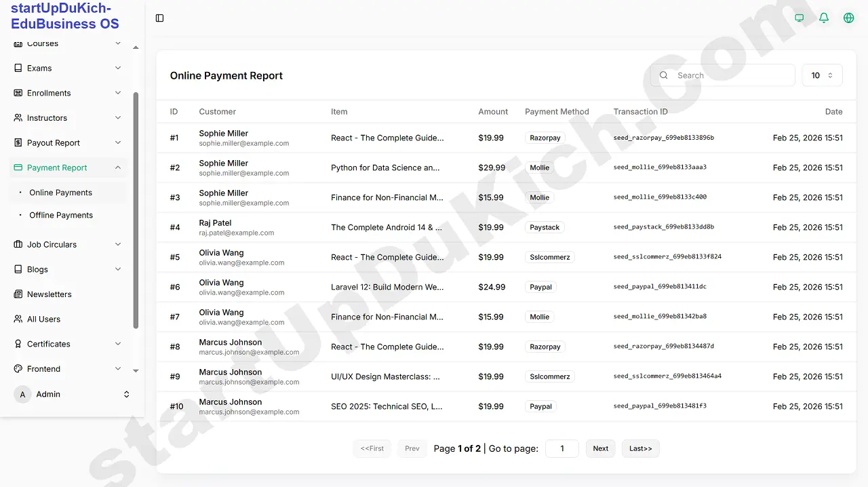Jump to the Last page
The image size is (868, 487).
pos(640,448)
